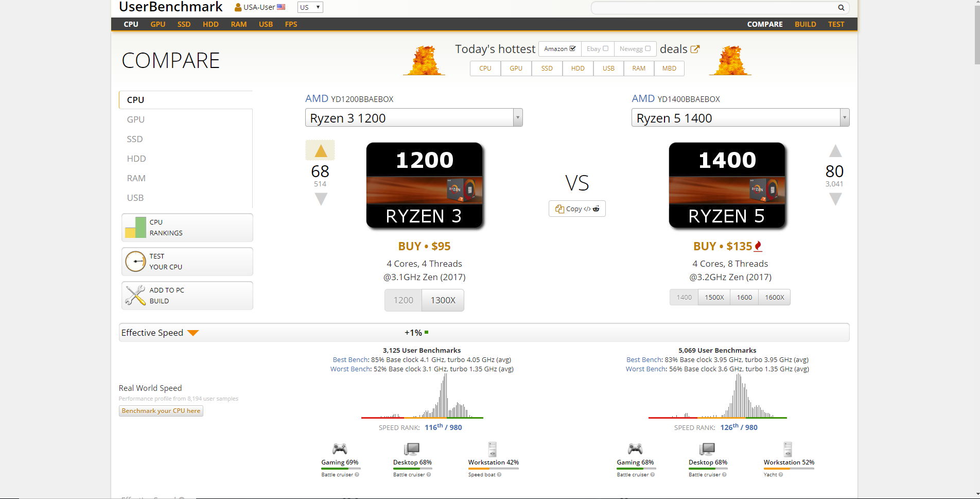Switch right CPU to 1500X
Screen dimensions: 980x499
point(714,297)
